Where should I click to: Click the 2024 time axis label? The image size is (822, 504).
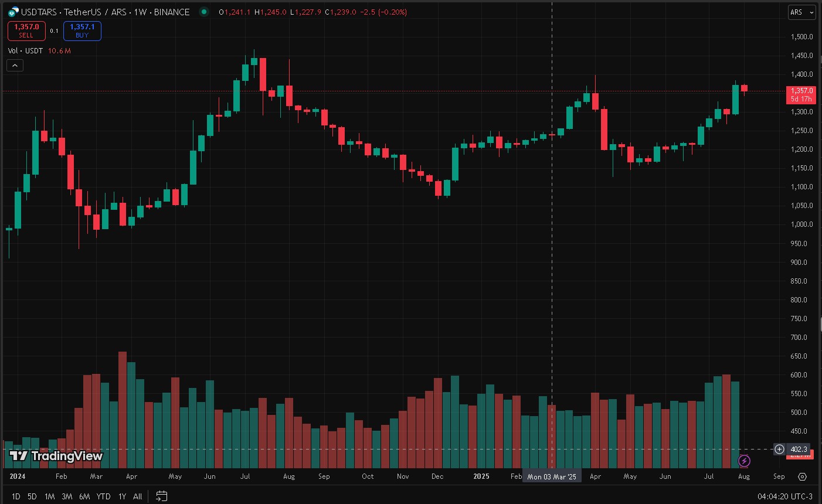(x=18, y=476)
